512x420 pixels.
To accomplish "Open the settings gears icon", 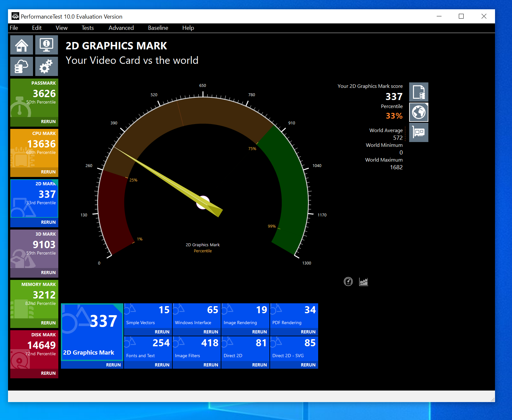I will pos(46,66).
